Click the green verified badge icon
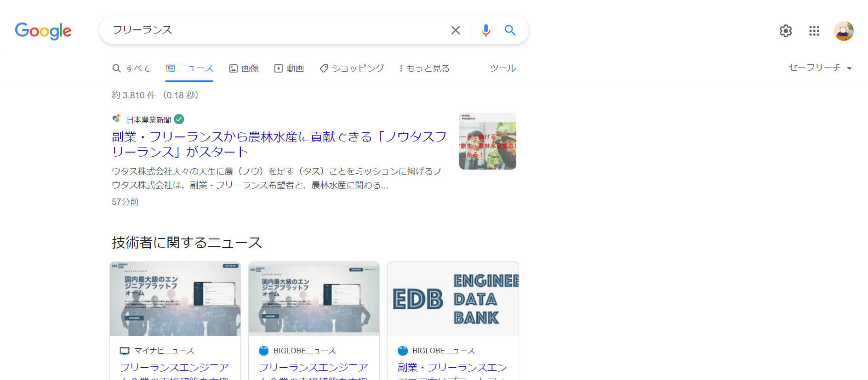Screen dimensions: 868x380 tap(179, 119)
